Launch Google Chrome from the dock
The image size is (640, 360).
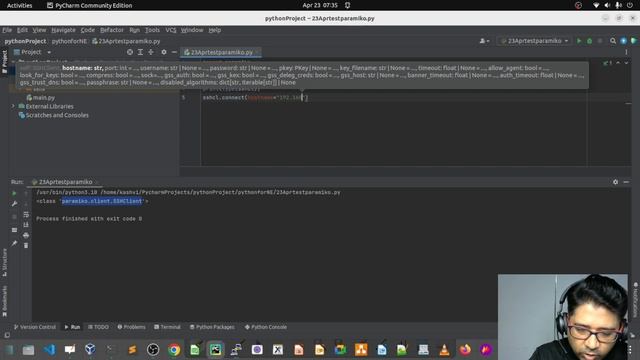click(x=174, y=349)
